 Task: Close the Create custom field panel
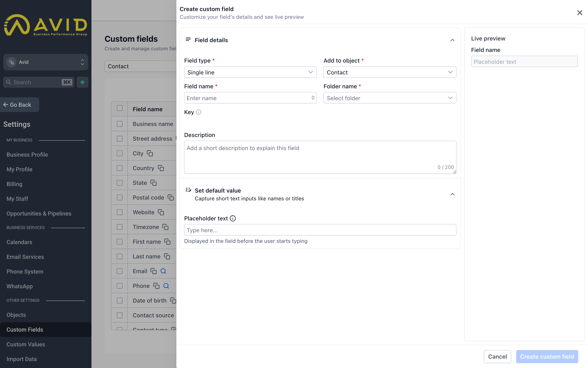579,13
